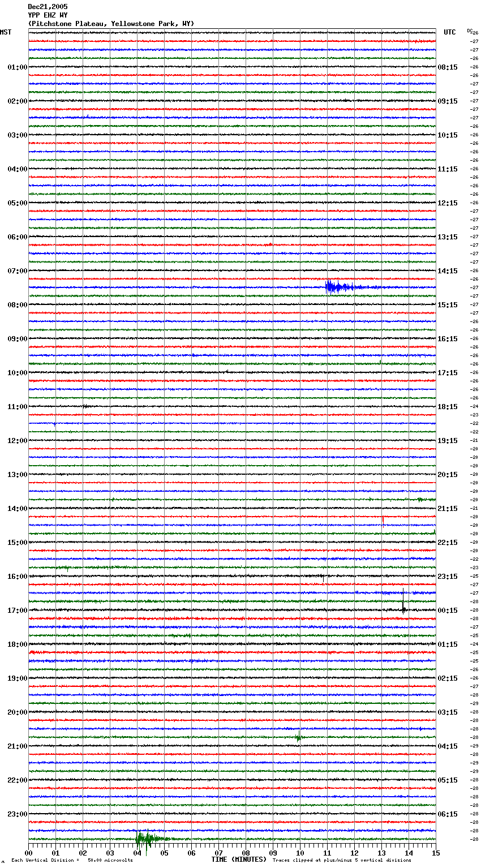Viewport: 481px width, 868px height.
Task: Select the 17:00 MST time label
Action: [17, 611]
